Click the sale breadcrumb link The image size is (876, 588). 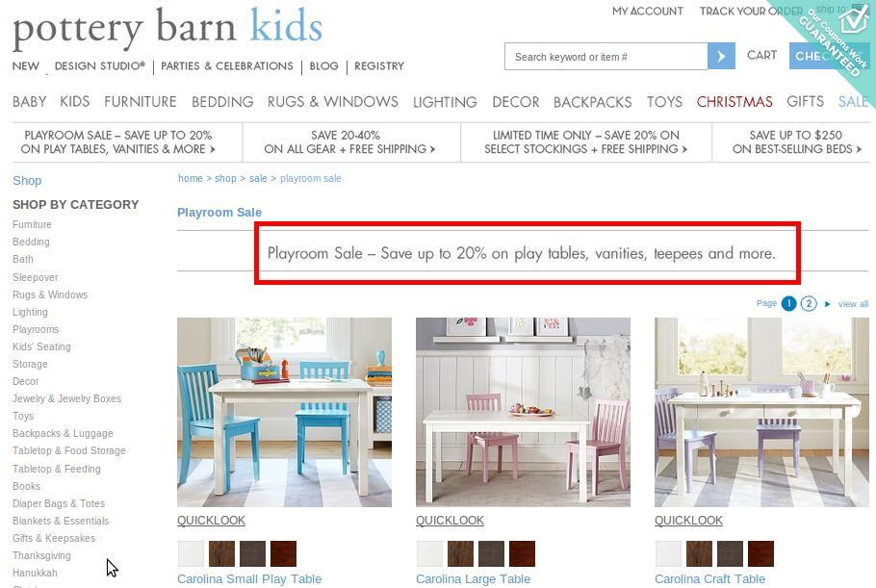(258, 178)
